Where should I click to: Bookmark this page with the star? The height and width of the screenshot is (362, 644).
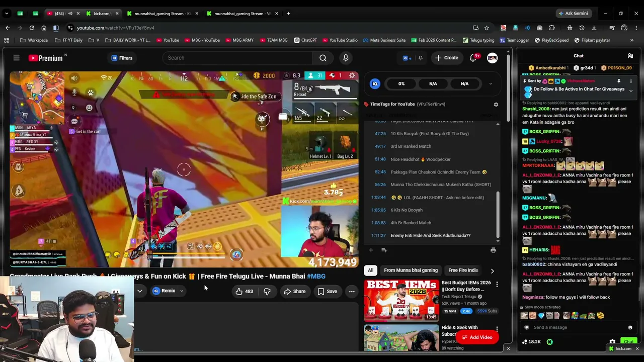pos(487,28)
